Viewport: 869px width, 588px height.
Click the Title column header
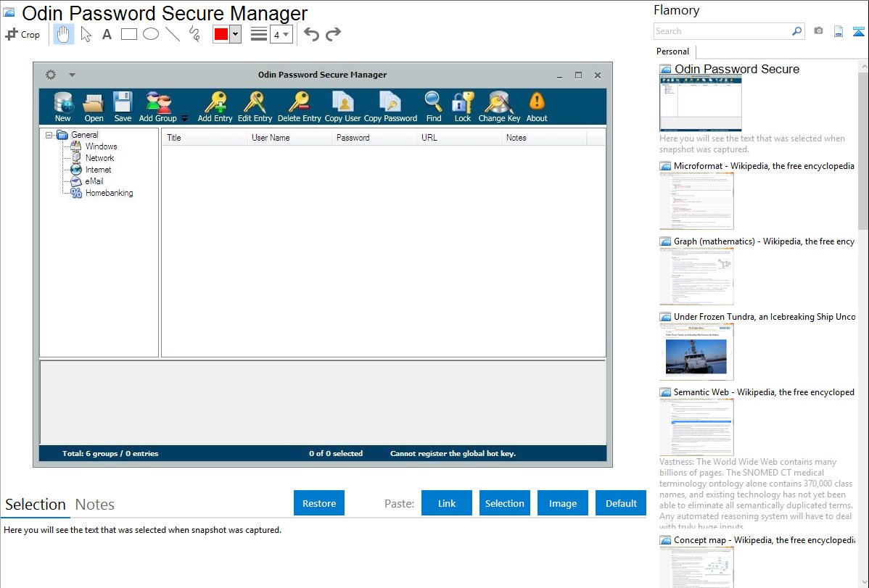pos(204,138)
